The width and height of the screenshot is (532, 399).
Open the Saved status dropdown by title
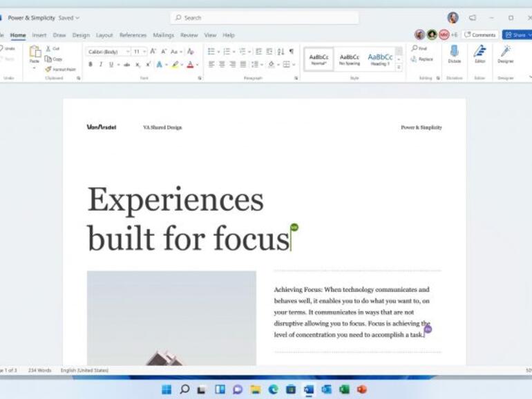[x=69, y=18]
